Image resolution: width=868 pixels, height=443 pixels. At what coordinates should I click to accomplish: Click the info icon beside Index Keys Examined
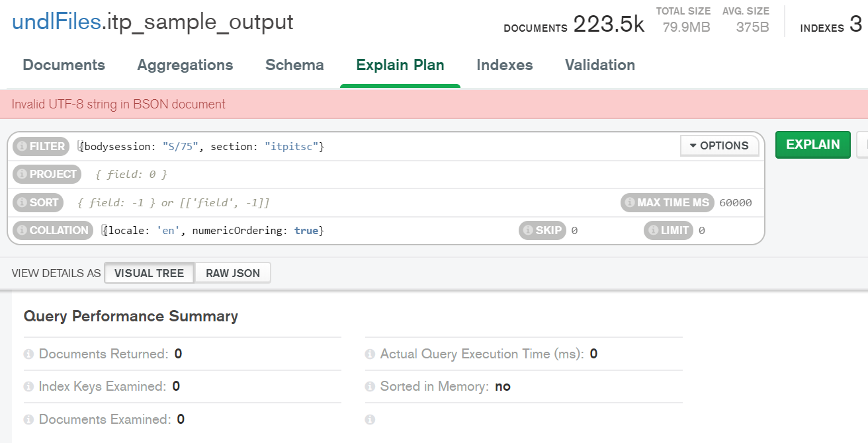(28, 387)
